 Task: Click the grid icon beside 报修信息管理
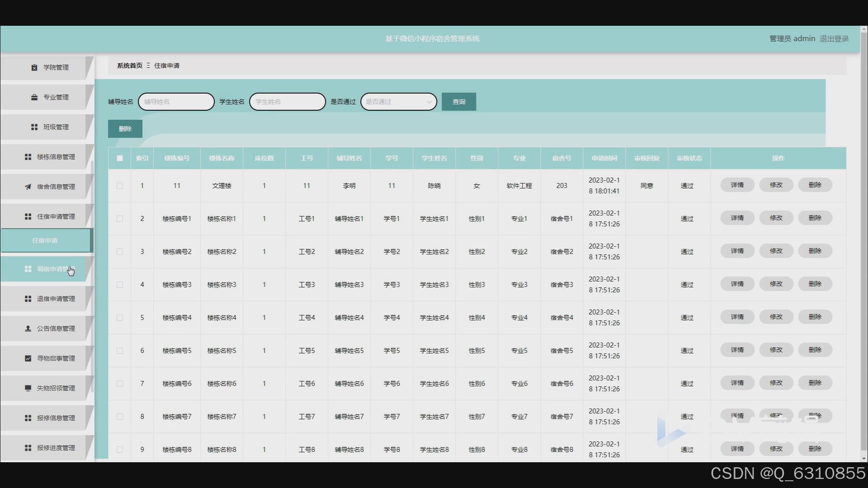(x=28, y=418)
